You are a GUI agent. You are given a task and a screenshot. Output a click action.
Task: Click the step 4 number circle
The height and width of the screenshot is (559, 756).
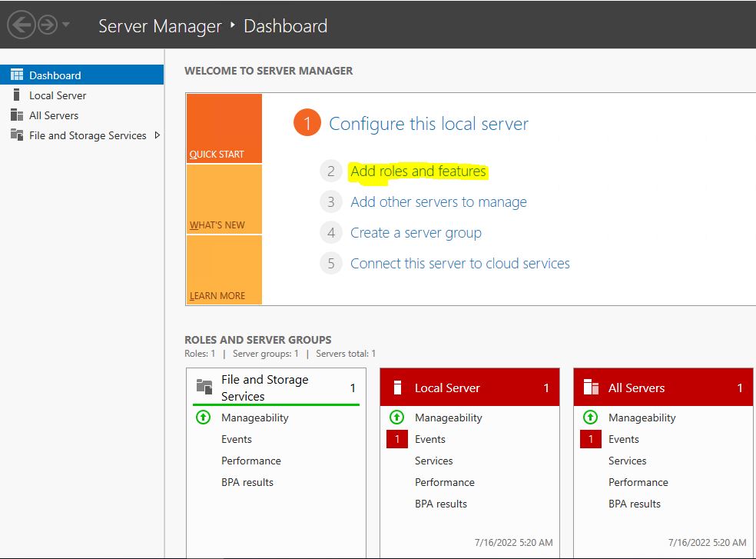[x=330, y=233]
